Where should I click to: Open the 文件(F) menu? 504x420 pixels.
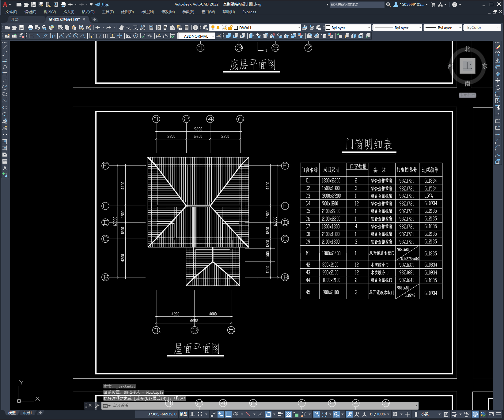click(x=11, y=12)
